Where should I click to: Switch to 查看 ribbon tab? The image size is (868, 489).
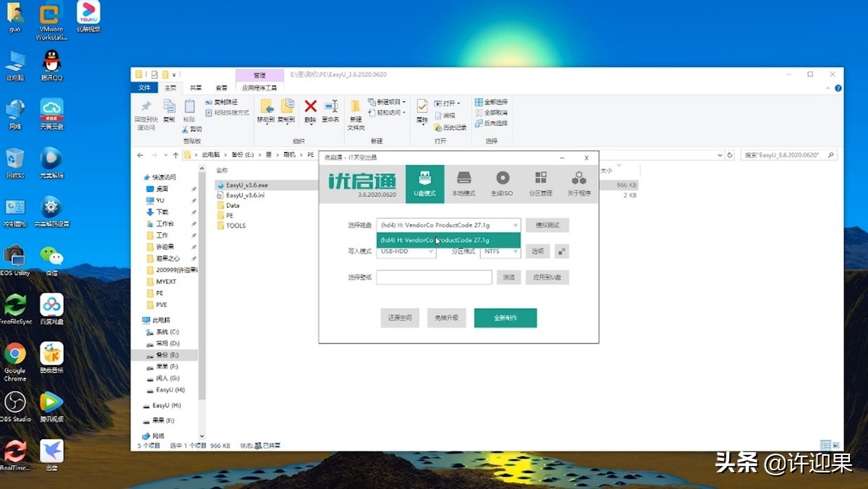tap(221, 88)
